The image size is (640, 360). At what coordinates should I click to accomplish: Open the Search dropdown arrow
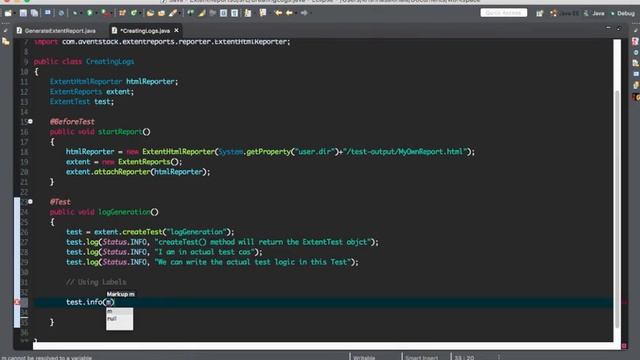179,13
